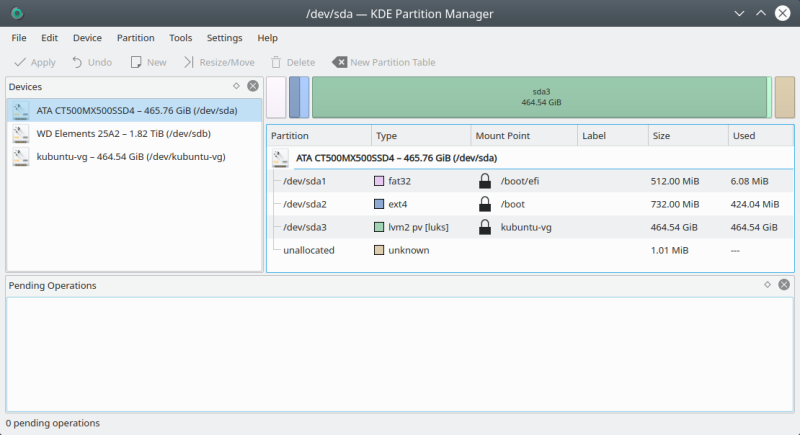The width and height of the screenshot is (800, 435).
Task: Click the /boot/efi mount point text
Action: pyautogui.click(x=519, y=181)
